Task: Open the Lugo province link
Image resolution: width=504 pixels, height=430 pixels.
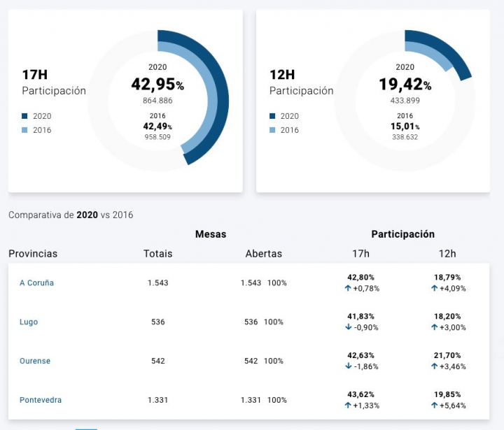Action: click(29, 322)
